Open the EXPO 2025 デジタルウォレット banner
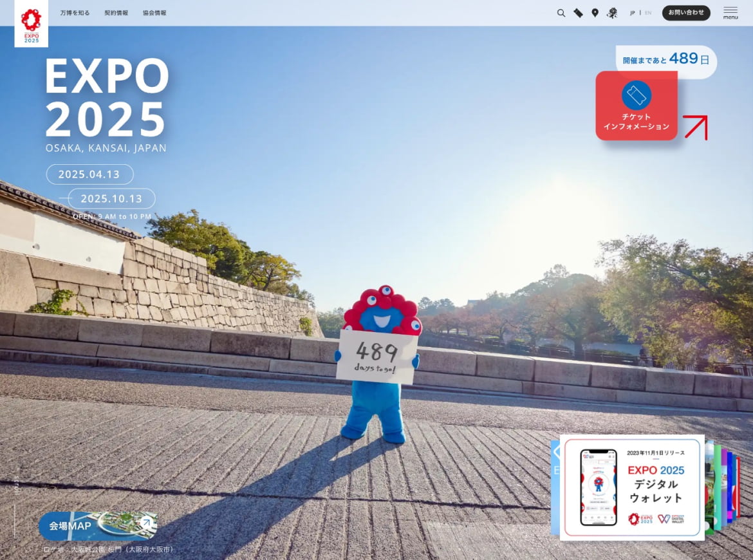 [x=632, y=487]
